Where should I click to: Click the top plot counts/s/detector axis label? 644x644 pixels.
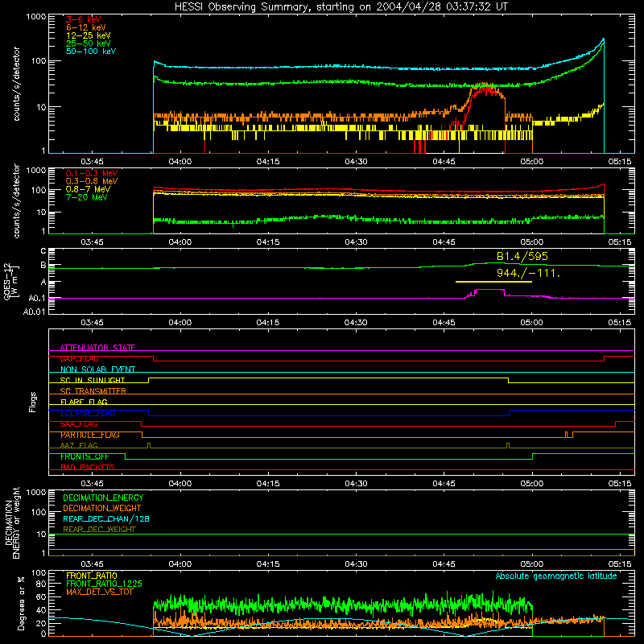point(16,84)
